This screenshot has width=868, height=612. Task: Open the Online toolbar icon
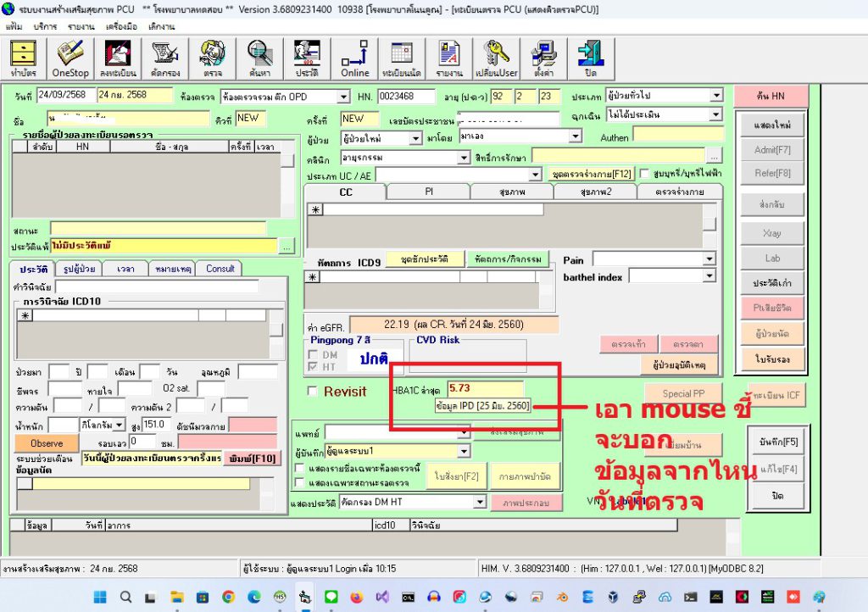click(x=355, y=59)
